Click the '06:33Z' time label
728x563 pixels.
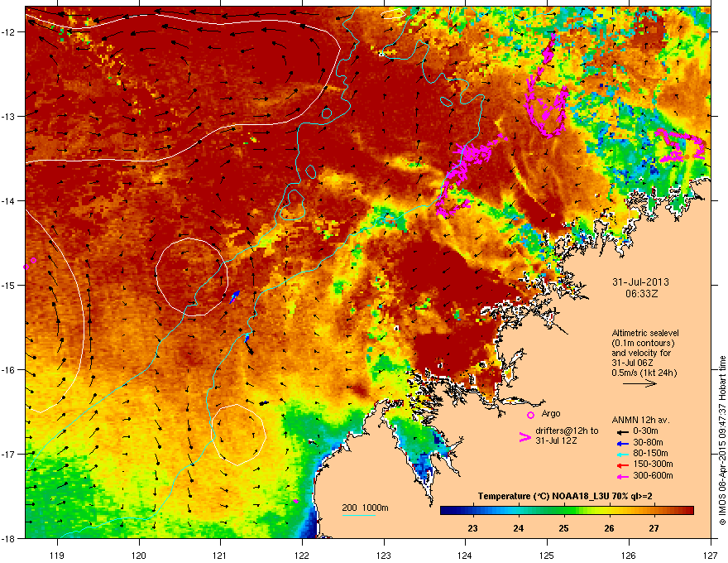click(x=641, y=294)
